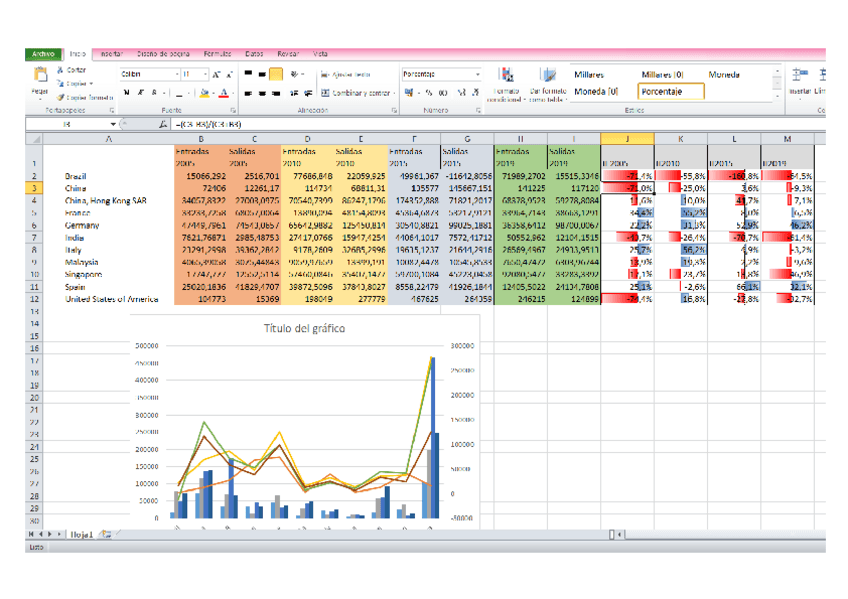Image resolution: width=848 pixels, height=599 pixels.
Task: Click Dar formato como tabla icon
Action: click(548, 76)
